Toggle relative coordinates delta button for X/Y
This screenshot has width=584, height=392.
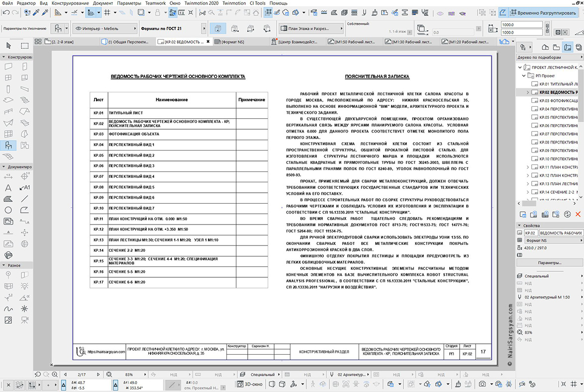pyautogui.click(x=64, y=385)
